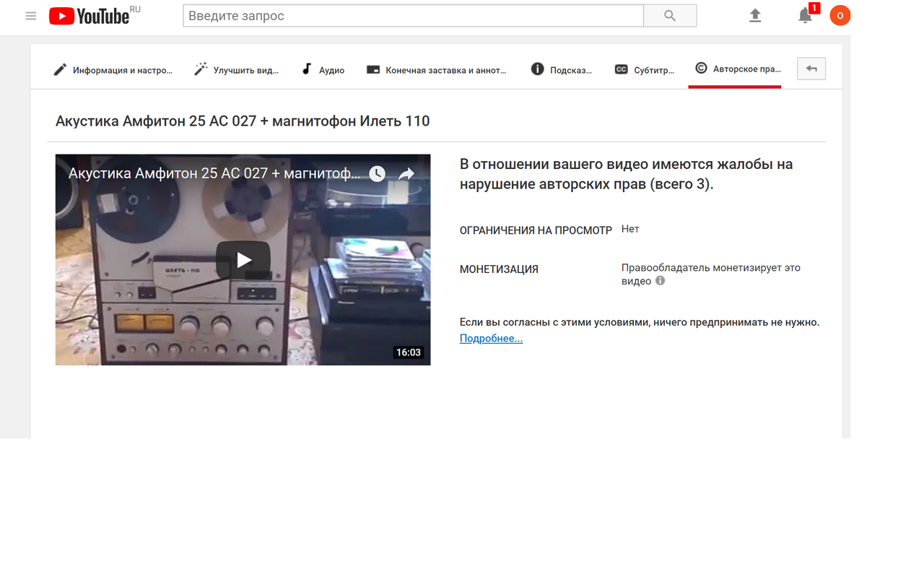This screenshot has height=564, width=924.
Task: Click the upload video arrow icon
Action: pyautogui.click(x=755, y=15)
